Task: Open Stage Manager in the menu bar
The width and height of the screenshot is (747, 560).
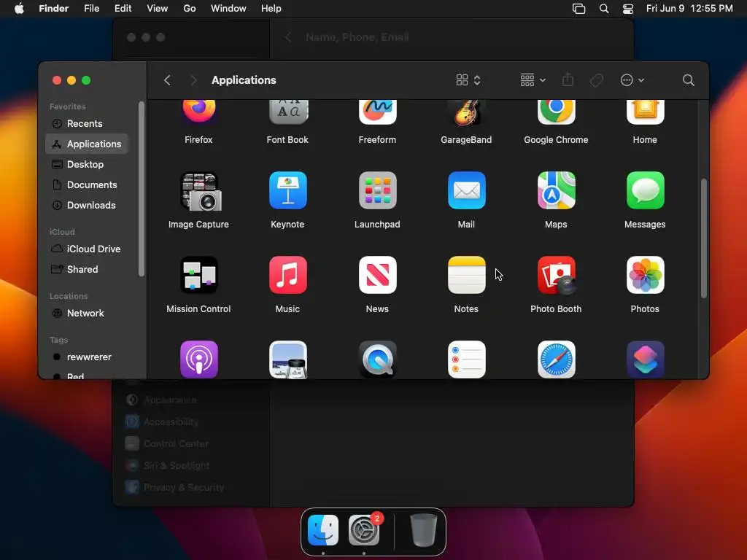Action: pyautogui.click(x=578, y=9)
